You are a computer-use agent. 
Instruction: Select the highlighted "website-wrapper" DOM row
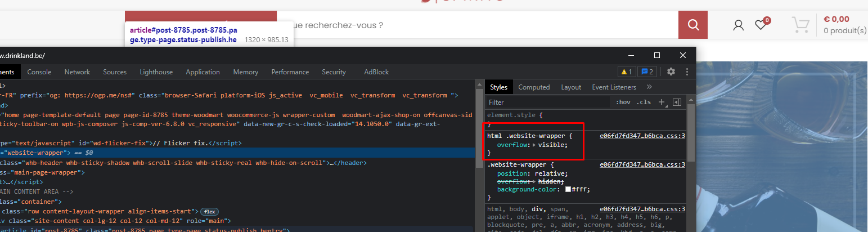pos(239,153)
